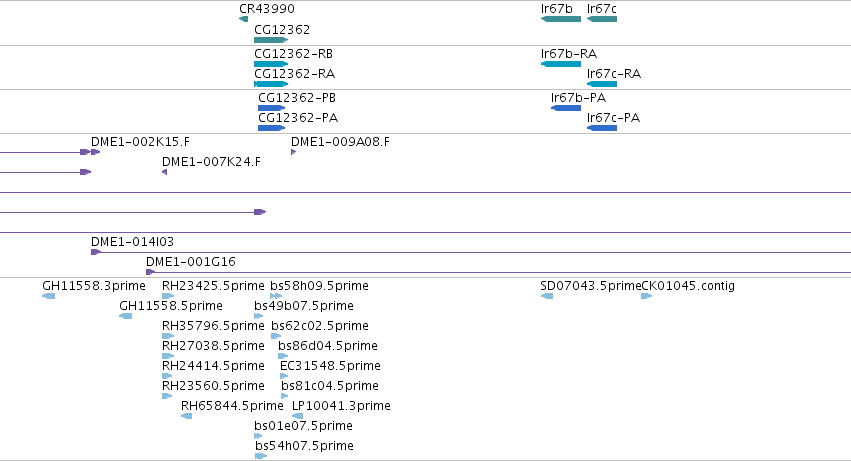Select the bs62c02.5prime EST glyph

[276, 336]
